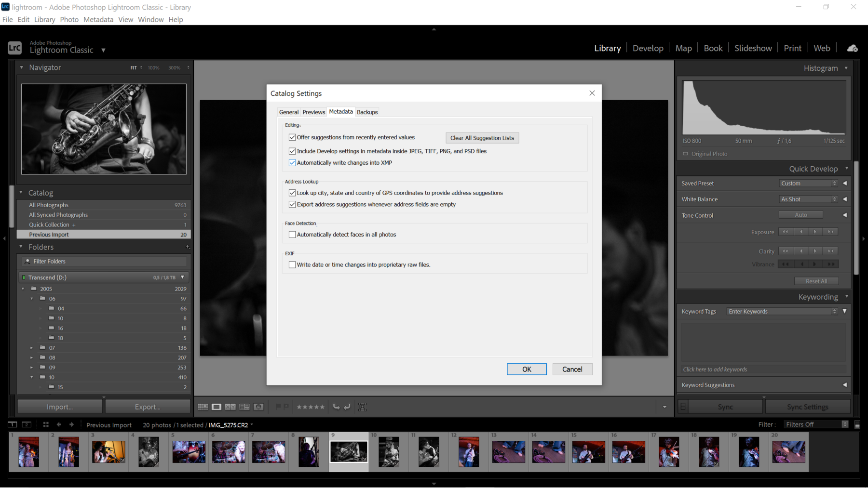Switch to the Previews tab
Viewport: 868px width, 488px height.
(314, 112)
